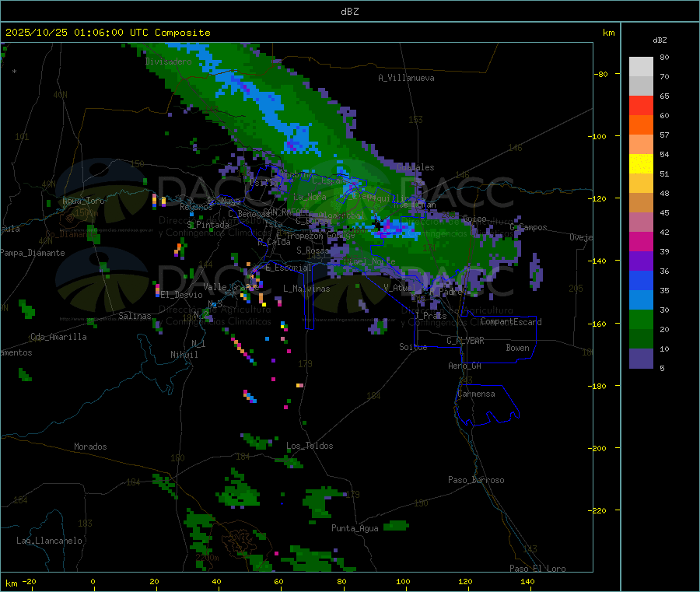The image size is (700, 592).
Task: Click the Nihuil location label
Action: coord(184,355)
